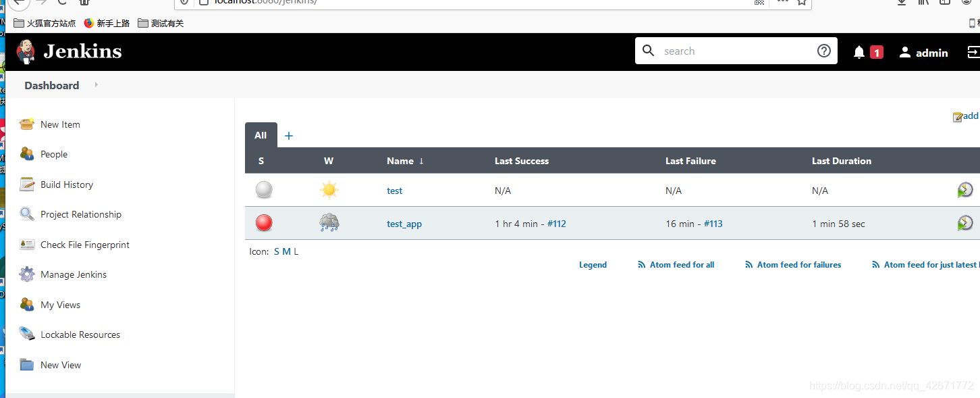Open the test_app job link
The width and height of the screenshot is (980, 398).
pyautogui.click(x=404, y=224)
